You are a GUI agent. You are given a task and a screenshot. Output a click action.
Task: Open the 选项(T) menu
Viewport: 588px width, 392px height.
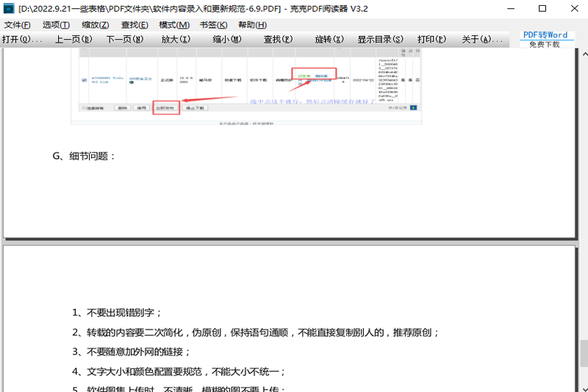coord(56,25)
